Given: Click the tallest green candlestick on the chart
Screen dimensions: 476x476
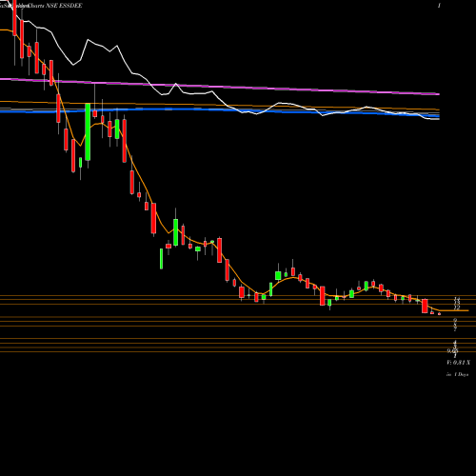Looking at the screenshot, I should click(x=88, y=132).
